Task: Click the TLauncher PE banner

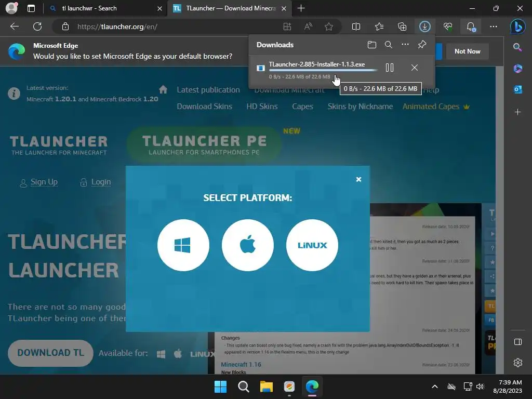Action: [x=204, y=144]
